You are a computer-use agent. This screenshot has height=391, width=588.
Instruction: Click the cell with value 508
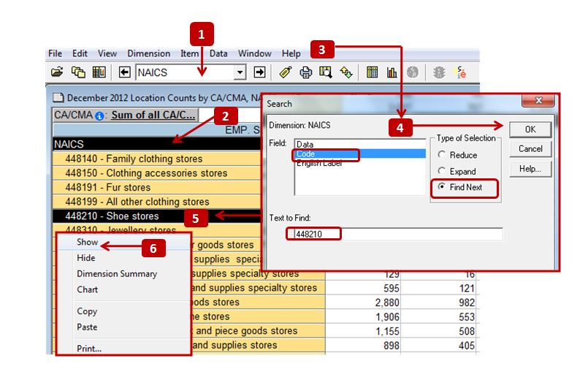tap(438, 331)
